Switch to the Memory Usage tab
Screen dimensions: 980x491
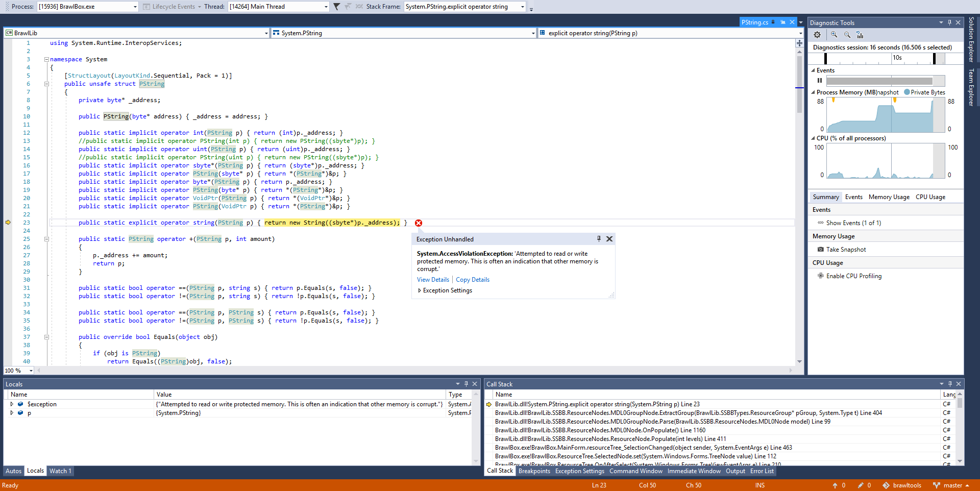[889, 197]
